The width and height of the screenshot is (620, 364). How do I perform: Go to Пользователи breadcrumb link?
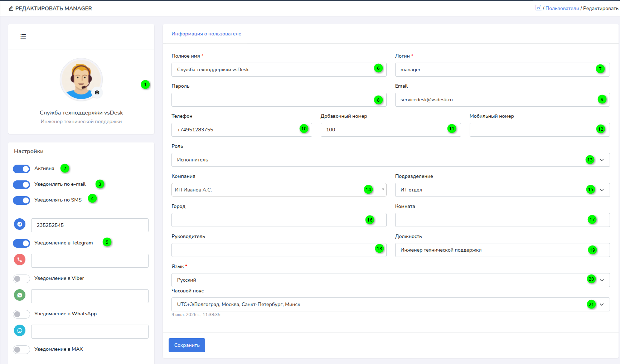click(562, 9)
